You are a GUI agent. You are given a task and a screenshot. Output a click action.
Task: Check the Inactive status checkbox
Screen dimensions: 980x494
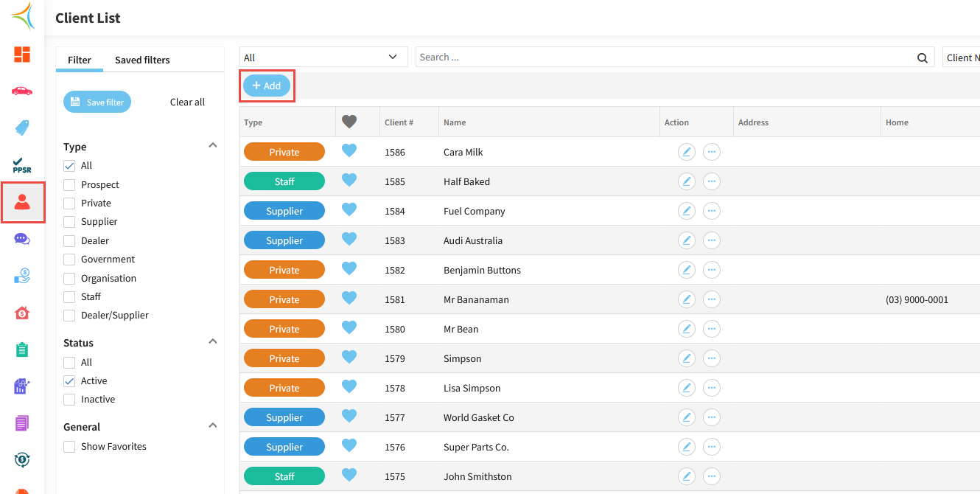pos(69,400)
